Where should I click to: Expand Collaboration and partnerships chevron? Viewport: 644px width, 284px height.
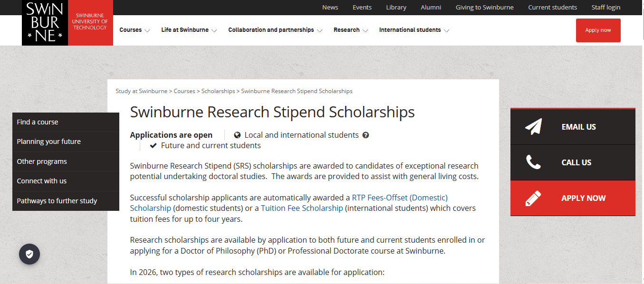point(319,30)
